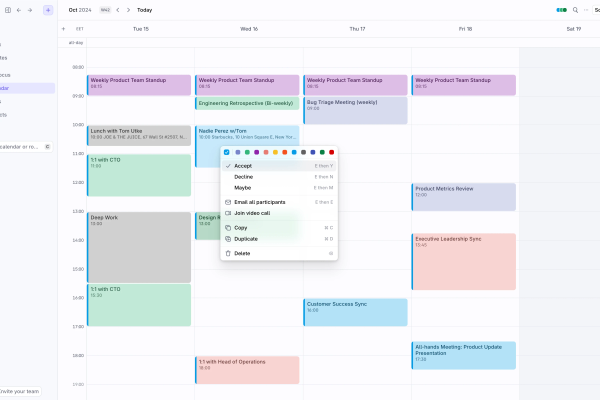Choose the sky blue color swatch
The height and width of the screenshot is (400, 600).
(x=294, y=152)
